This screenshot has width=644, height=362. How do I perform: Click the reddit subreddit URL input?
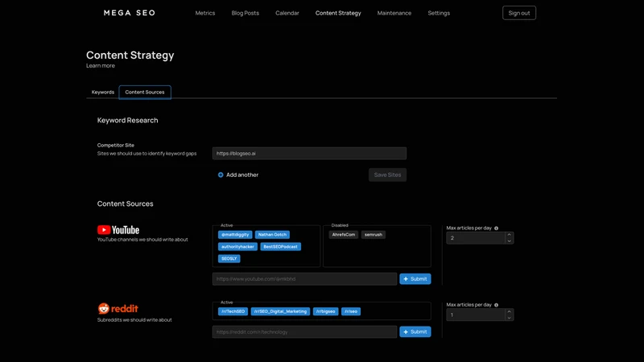304,332
